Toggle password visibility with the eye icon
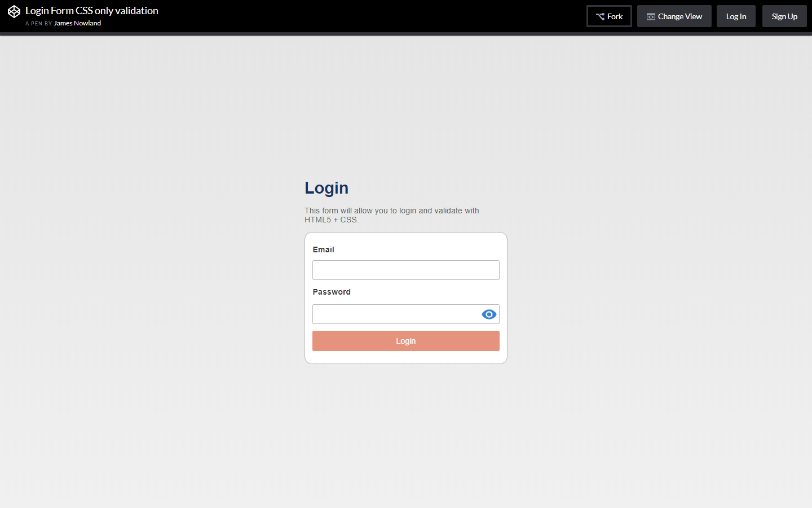812x508 pixels. coord(489,314)
